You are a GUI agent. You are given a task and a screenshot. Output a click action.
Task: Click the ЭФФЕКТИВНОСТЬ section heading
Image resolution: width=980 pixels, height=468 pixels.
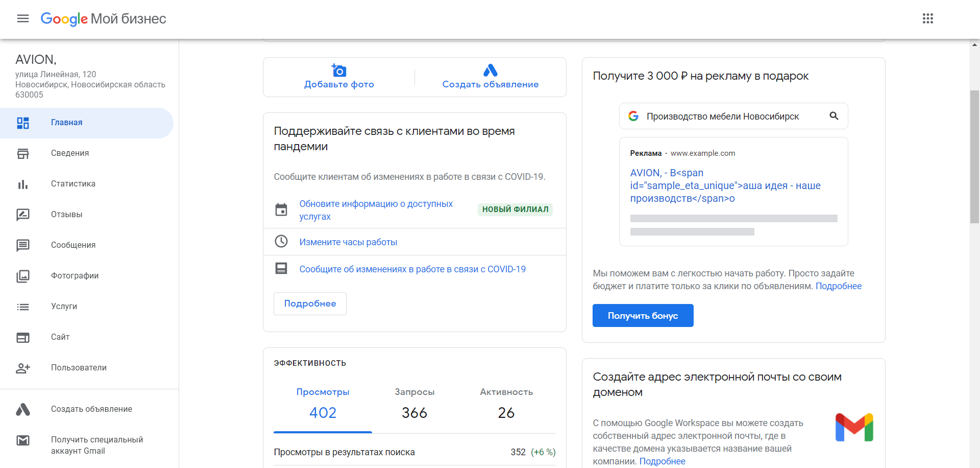310,363
